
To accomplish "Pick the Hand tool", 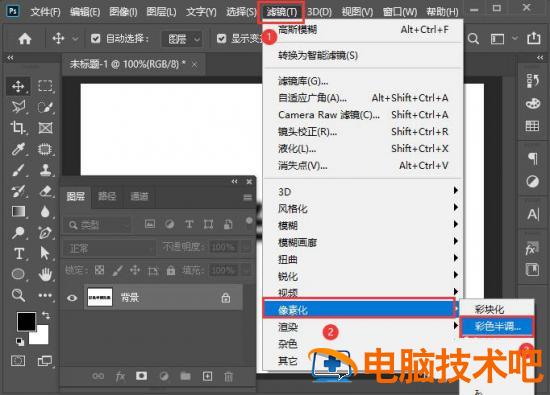I will coord(45,274).
